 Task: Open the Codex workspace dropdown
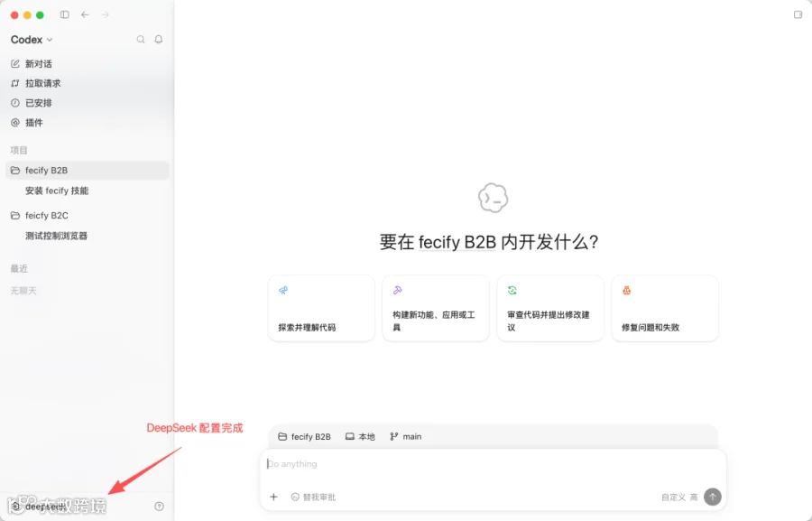[x=32, y=40]
